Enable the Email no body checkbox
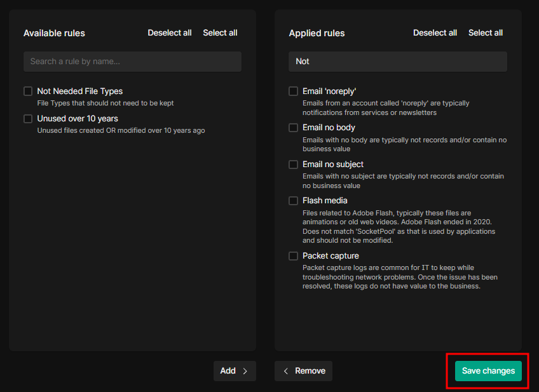 pyautogui.click(x=293, y=128)
